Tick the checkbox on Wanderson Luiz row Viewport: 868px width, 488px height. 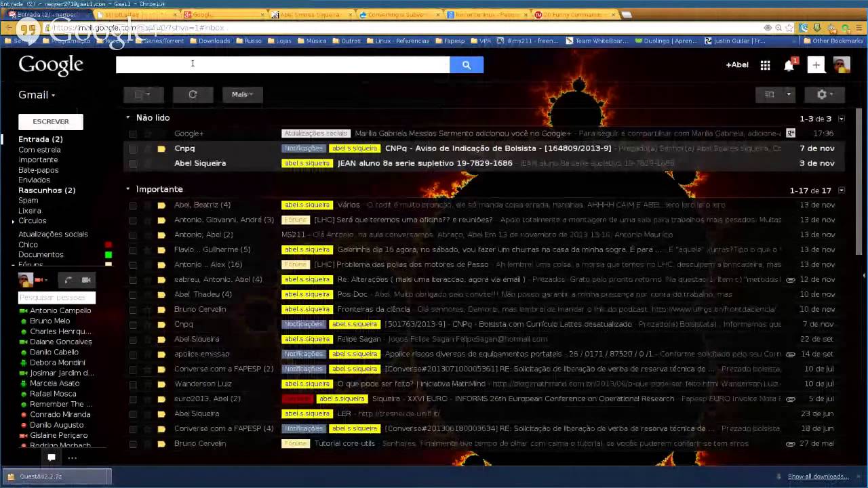point(133,384)
